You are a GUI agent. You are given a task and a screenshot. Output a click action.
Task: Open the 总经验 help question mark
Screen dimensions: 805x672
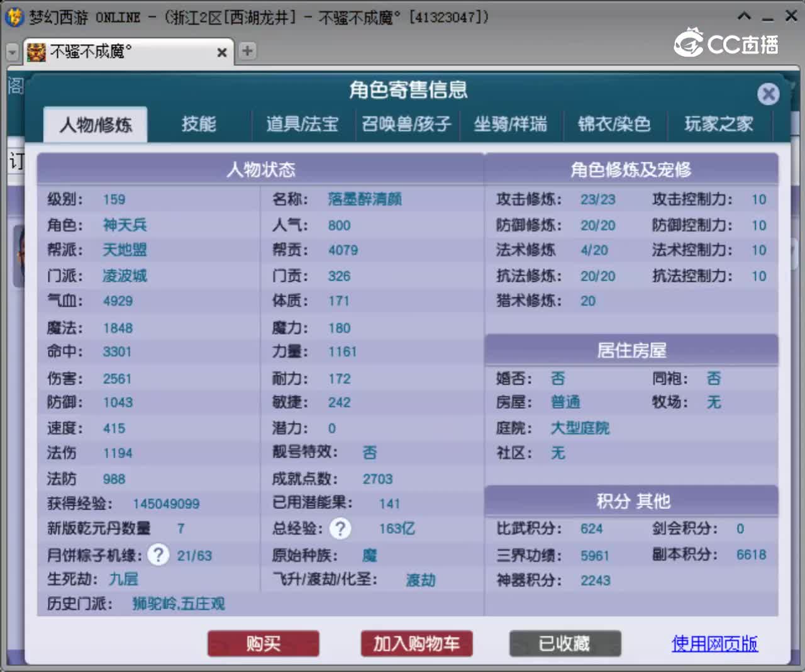(x=340, y=529)
